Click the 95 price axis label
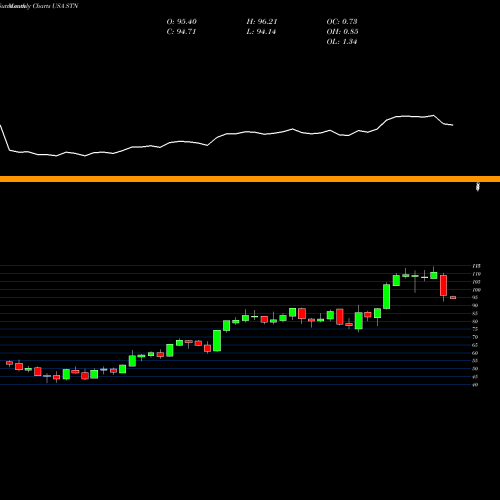The height and width of the screenshot is (500, 500). (475, 298)
